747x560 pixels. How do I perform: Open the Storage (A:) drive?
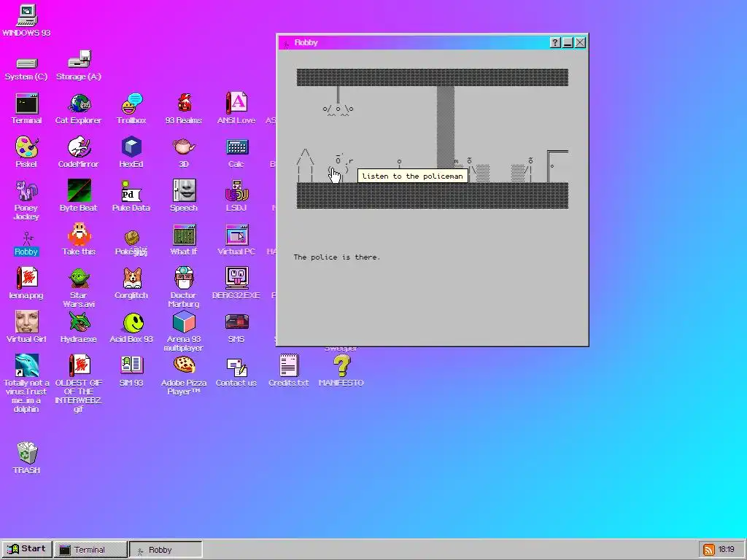click(x=79, y=65)
